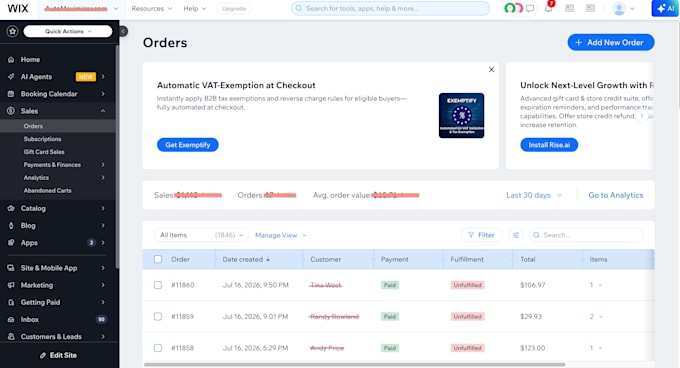This screenshot has height=368, width=680.
Task: Open the All items view dropdown
Action: click(201, 235)
